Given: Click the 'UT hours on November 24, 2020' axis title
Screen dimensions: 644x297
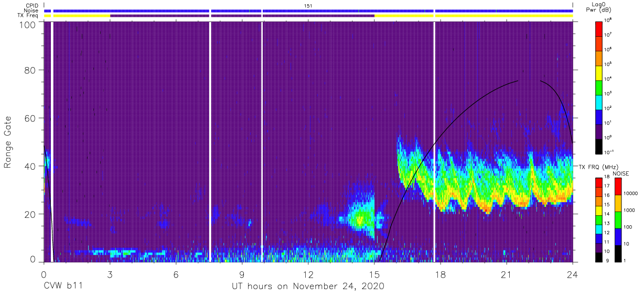Looking at the screenshot, I should [x=308, y=287].
